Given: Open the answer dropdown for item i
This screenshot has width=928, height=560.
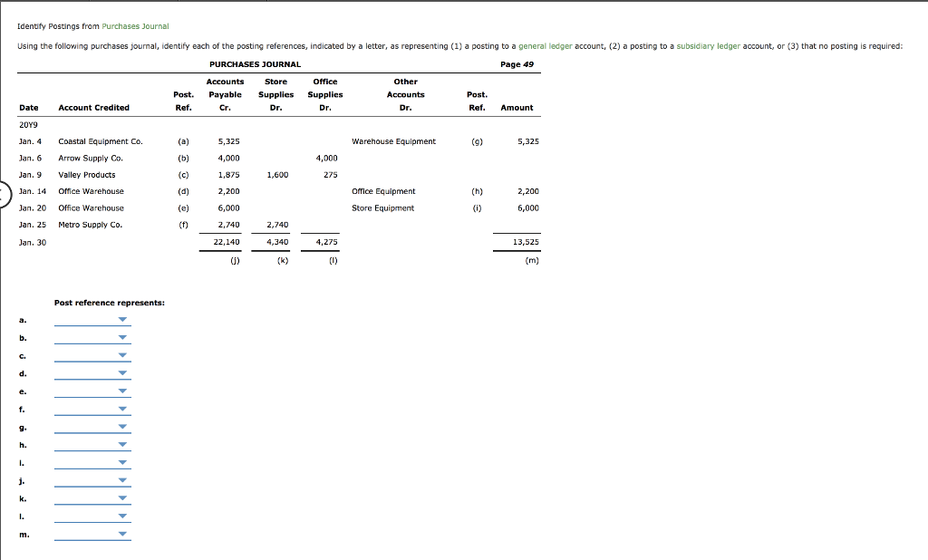Looking at the screenshot, I should (x=124, y=462).
